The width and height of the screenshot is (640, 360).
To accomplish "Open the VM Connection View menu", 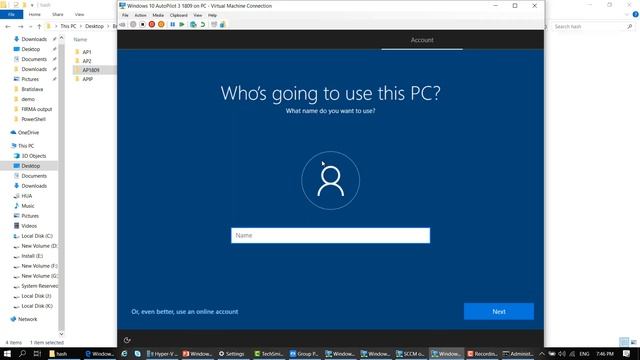I will (198, 15).
